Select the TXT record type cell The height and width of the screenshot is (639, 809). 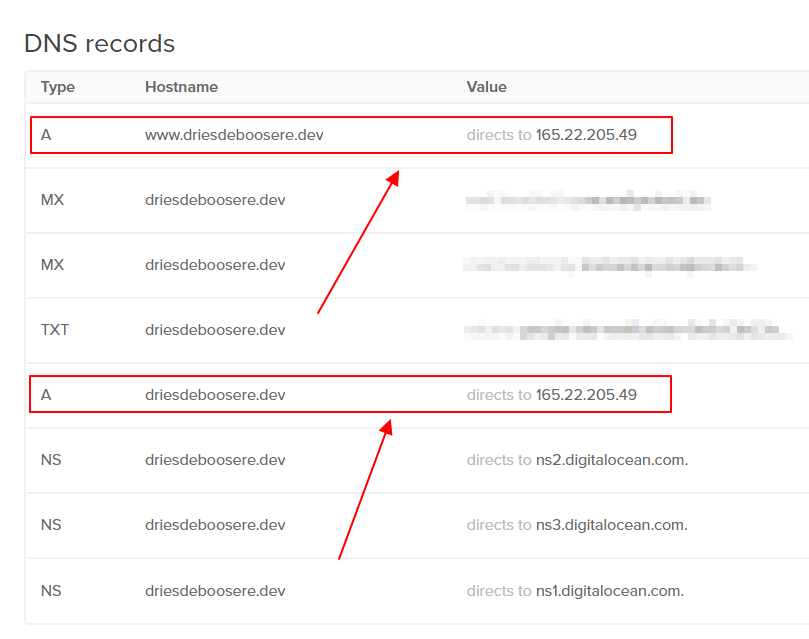click(55, 330)
